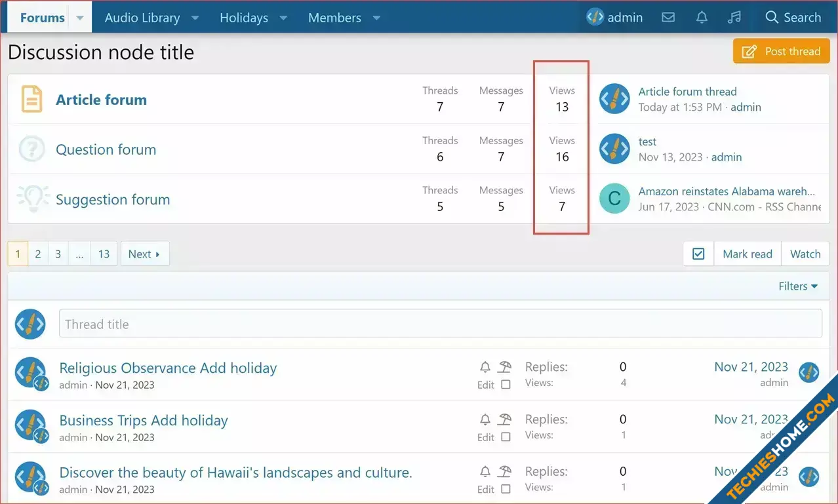Open the Search link in navbar

tap(793, 18)
